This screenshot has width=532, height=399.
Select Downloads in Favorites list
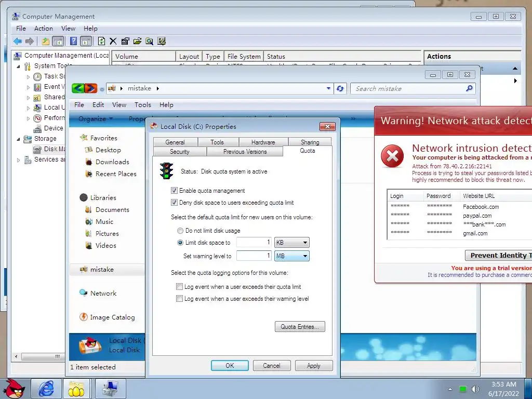pyautogui.click(x=112, y=162)
